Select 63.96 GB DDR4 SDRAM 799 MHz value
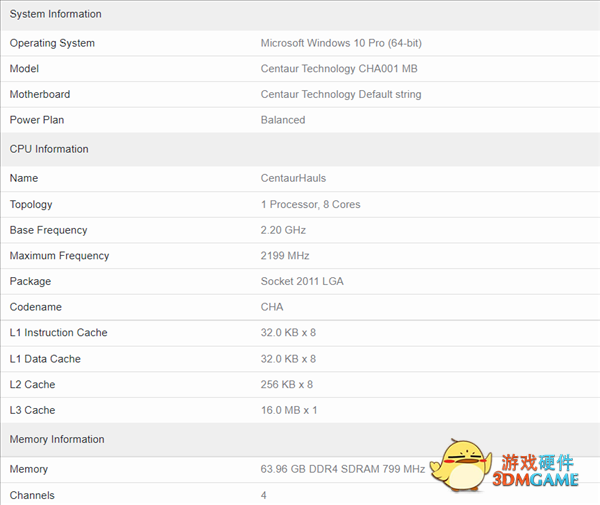 [342, 469]
